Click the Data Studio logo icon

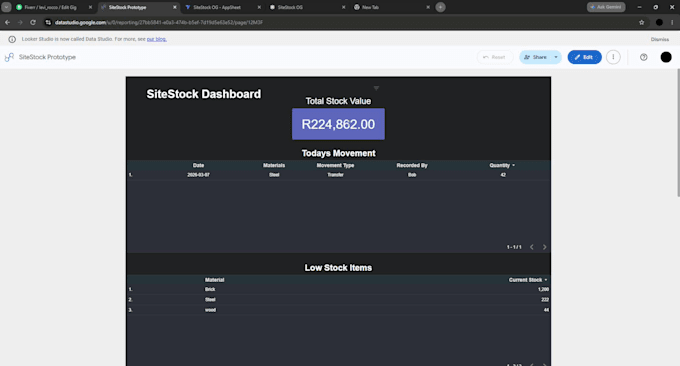pos(9,57)
